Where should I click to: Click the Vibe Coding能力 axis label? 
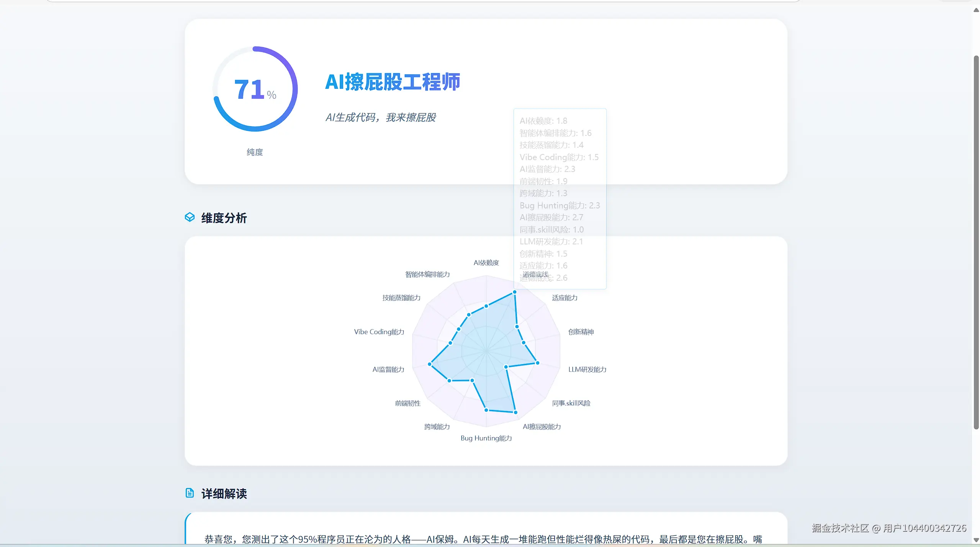click(379, 332)
